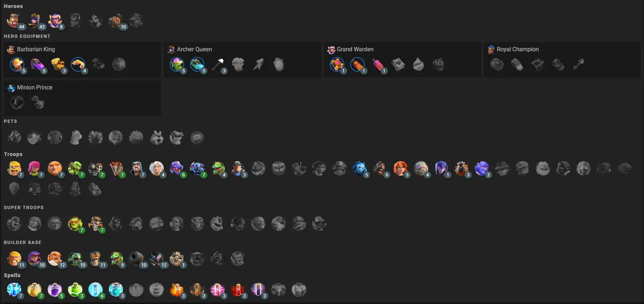Click the Super Wall Breaker icon

coord(96,224)
